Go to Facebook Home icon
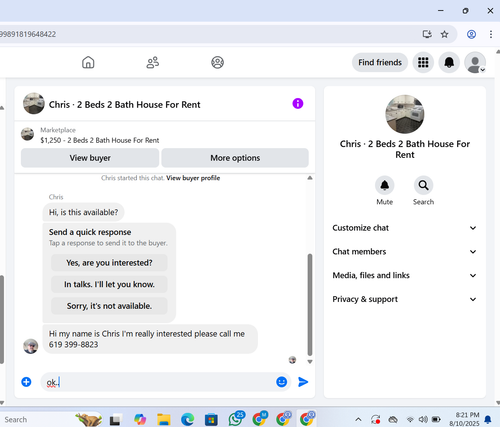 coord(88,62)
